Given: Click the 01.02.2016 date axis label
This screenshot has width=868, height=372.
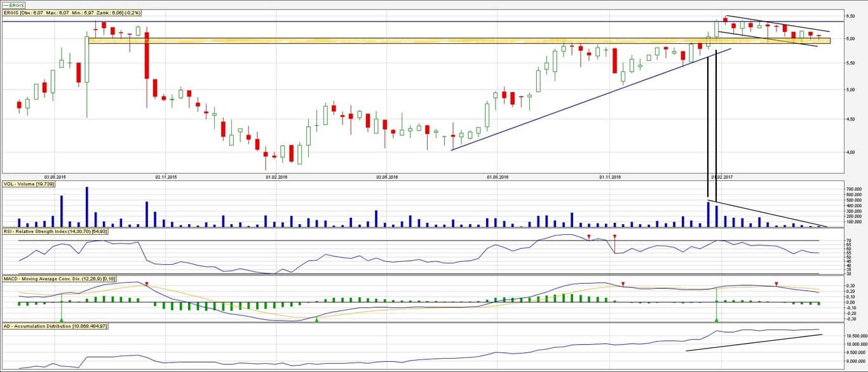Looking at the screenshot, I should [x=275, y=177].
